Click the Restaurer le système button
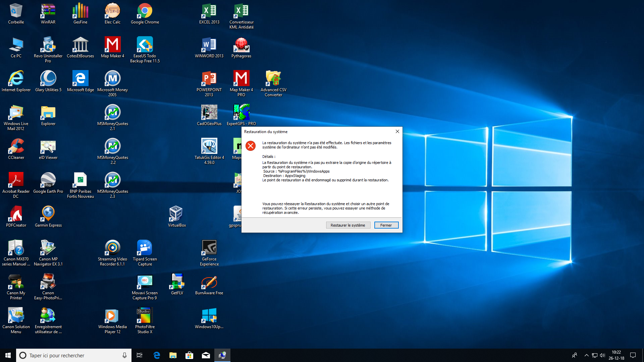Image resolution: width=644 pixels, height=362 pixels. pos(348,225)
